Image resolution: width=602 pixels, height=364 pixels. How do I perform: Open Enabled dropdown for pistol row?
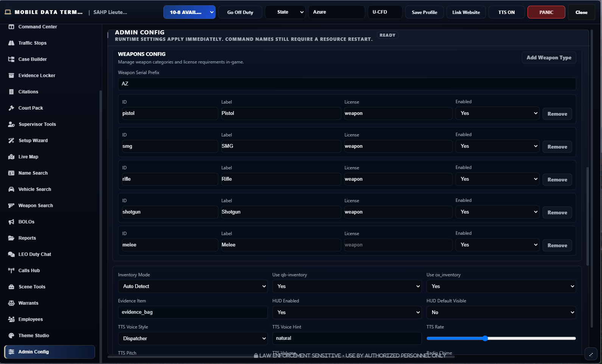coord(498,113)
